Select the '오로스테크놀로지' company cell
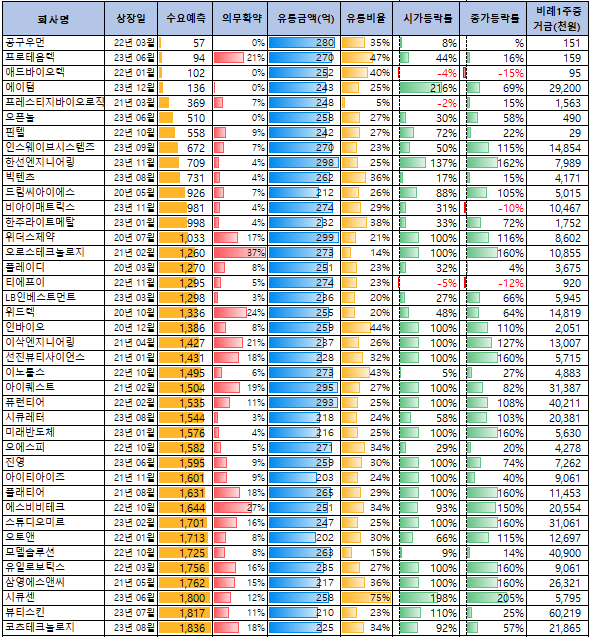This screenshot has width=589, height=637. (53, 253)
